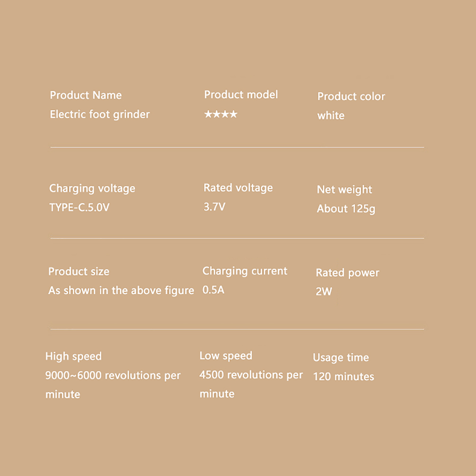Click the "Product color" heading
This screenshot has height=476, width=476.
(x=351, y=96)
